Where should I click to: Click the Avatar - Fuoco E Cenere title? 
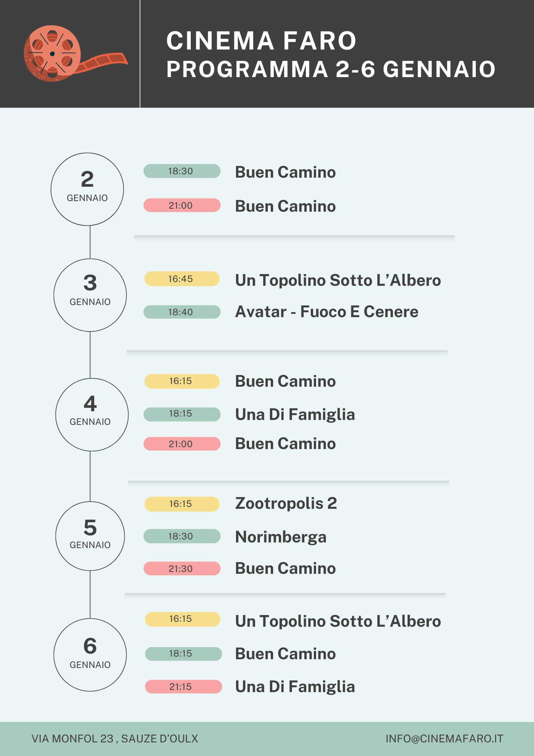pos(327,312)
